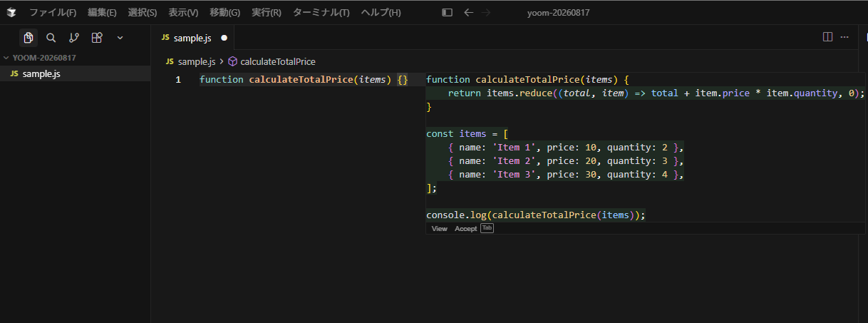This screenshot has width=868, height=323.
Task: Open the ファイル(F) menu
Action: (x=53, y=13)
